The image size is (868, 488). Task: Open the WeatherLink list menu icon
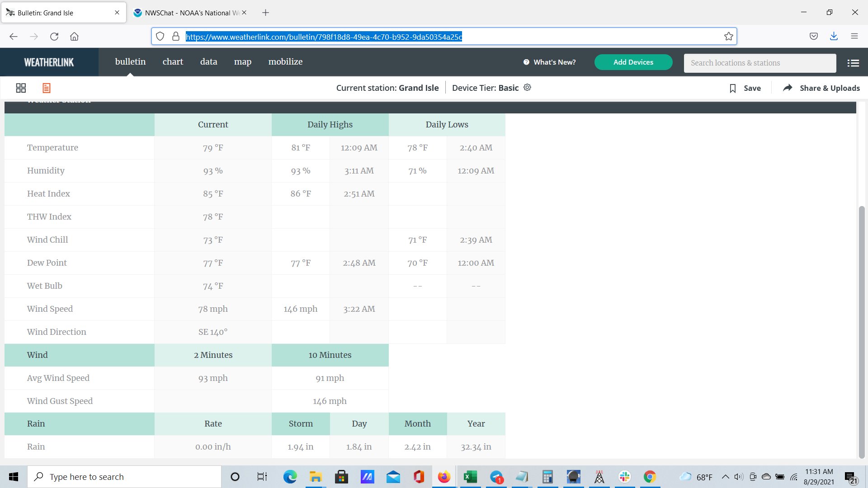pyautogui.click(x=853, y=63)
